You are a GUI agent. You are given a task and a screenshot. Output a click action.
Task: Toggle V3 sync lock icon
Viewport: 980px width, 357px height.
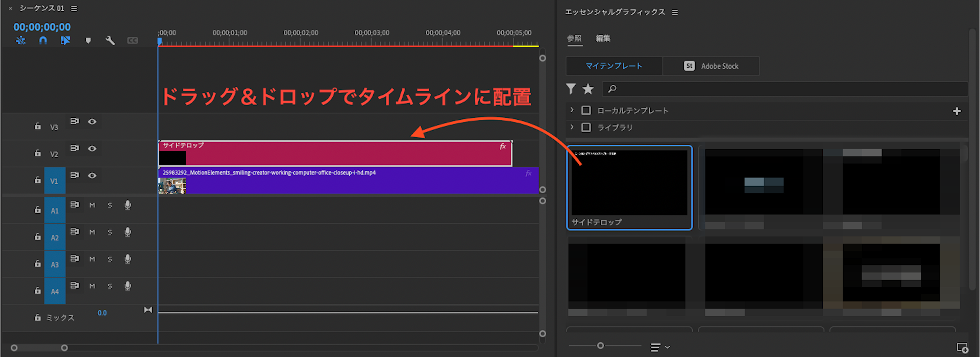coord(75,121)
